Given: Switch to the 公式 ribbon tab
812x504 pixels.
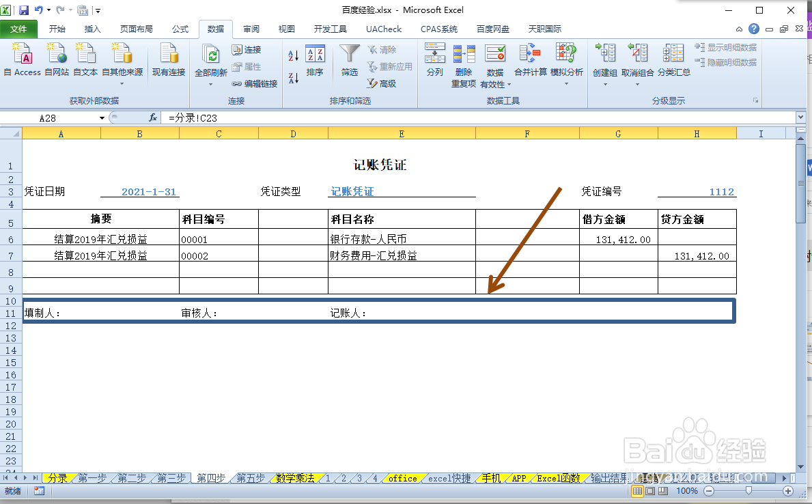Looking at the screenshot, I should pos(180,29).
